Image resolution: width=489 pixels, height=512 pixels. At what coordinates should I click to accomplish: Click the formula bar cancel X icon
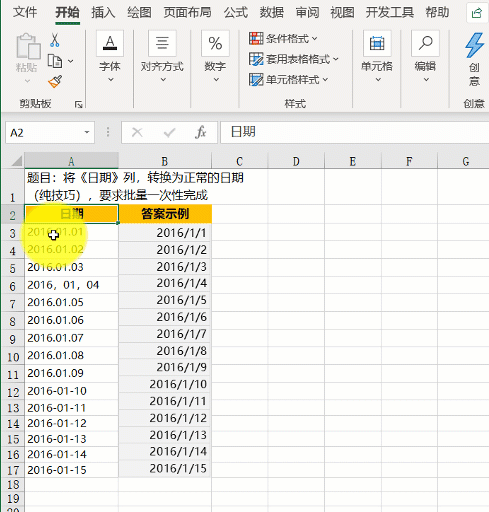137,133
